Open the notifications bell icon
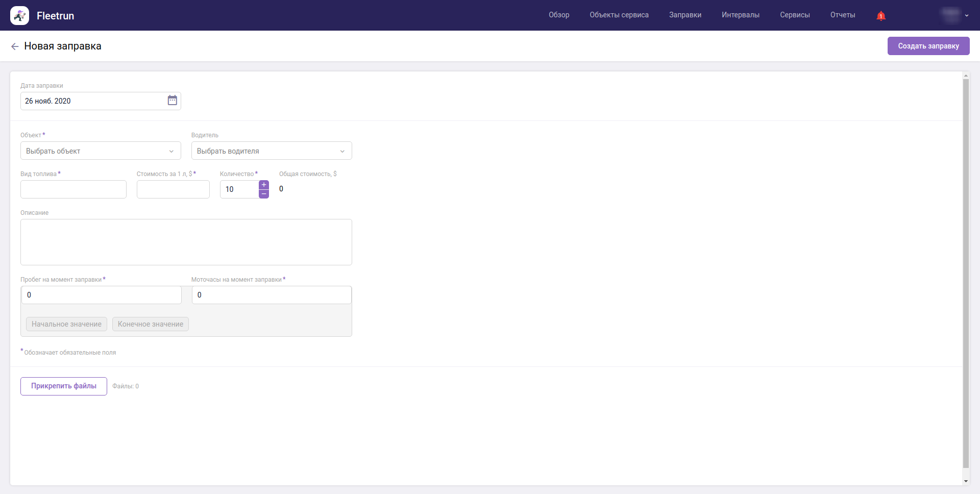 pos(880,16)
